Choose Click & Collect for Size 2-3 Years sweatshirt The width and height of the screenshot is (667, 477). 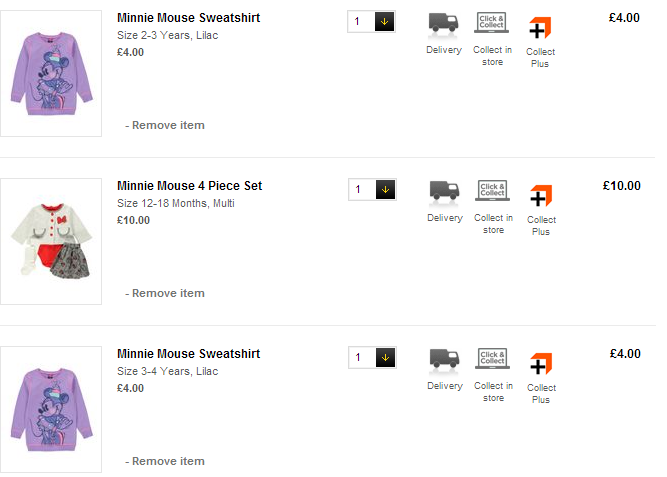pos(492,24)
